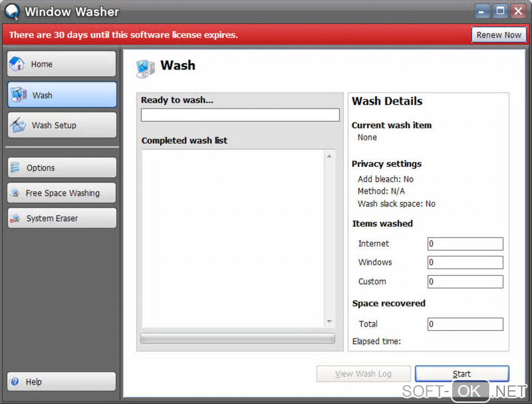Click the overall progress bar below wash list
This screenshot has width=532, height=404.
237,338
